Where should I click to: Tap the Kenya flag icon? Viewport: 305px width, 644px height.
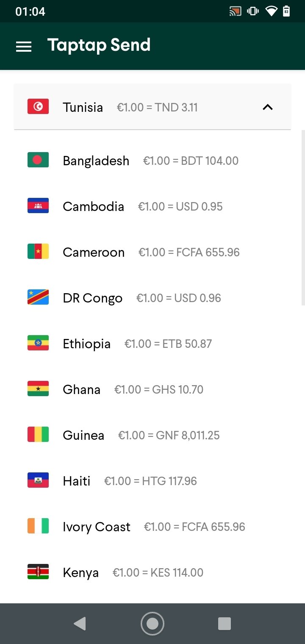38,572
